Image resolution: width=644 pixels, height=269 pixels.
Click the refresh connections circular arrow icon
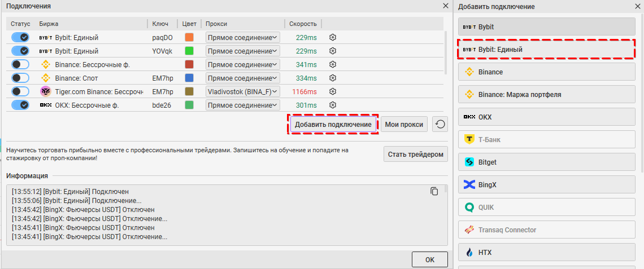[440, 124]
